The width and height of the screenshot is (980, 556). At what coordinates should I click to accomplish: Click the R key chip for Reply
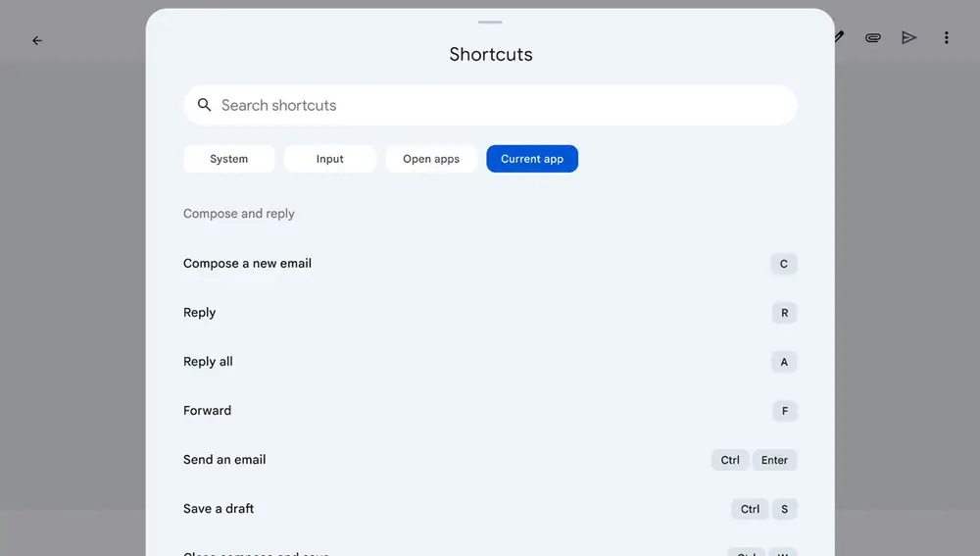point(784,313)
